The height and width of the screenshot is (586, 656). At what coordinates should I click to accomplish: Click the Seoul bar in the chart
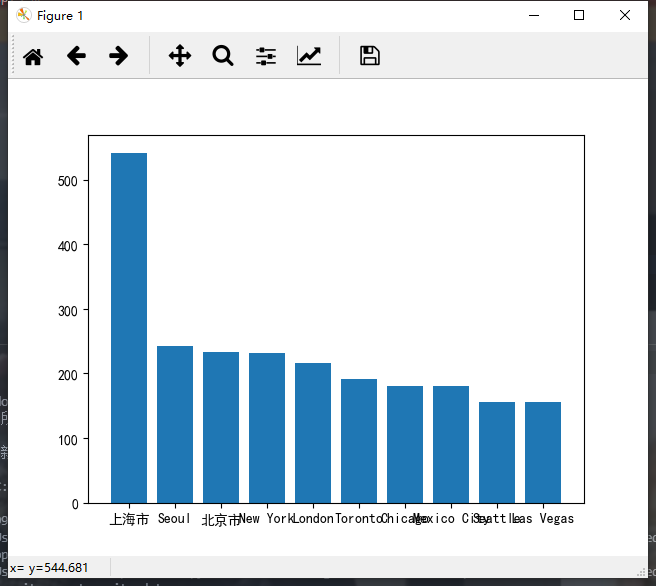click(x=175, y=425)
